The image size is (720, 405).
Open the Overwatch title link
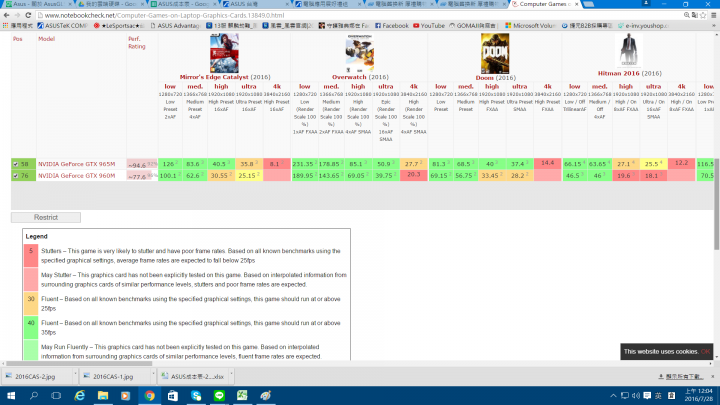(349, 77)
